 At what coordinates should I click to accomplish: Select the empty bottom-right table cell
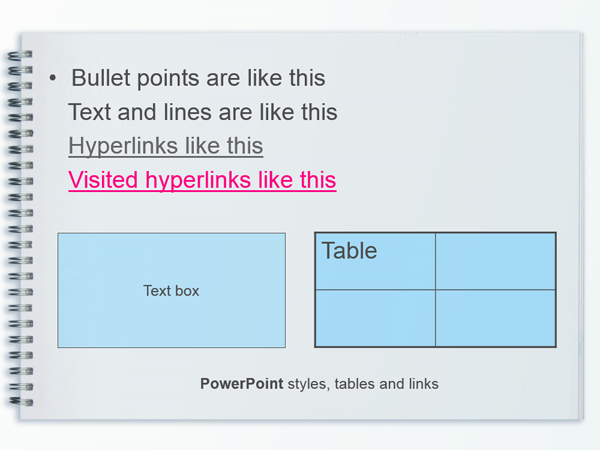(x=496, y=318)
